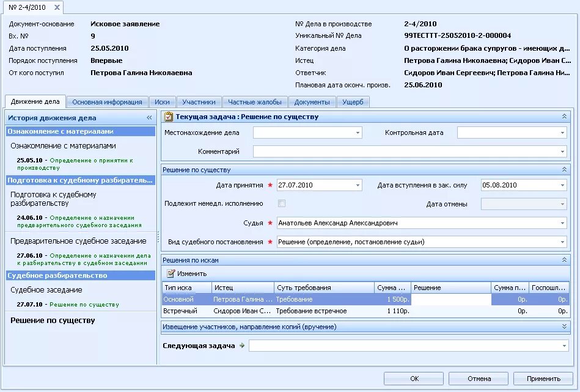The width and height of the screenshot is (580, 392).
Task: Open the Следующая задача dropdown
Action: [x=564, y=346]
